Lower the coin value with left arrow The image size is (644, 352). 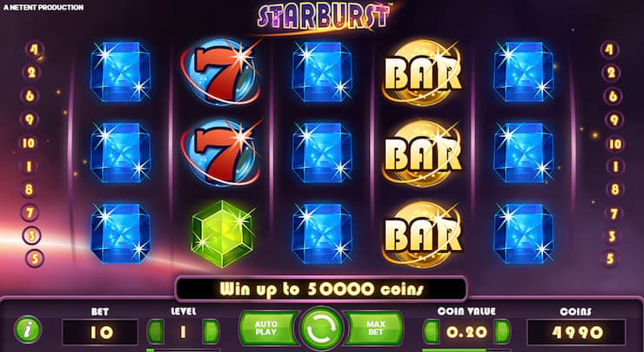[x=432, y=331]
